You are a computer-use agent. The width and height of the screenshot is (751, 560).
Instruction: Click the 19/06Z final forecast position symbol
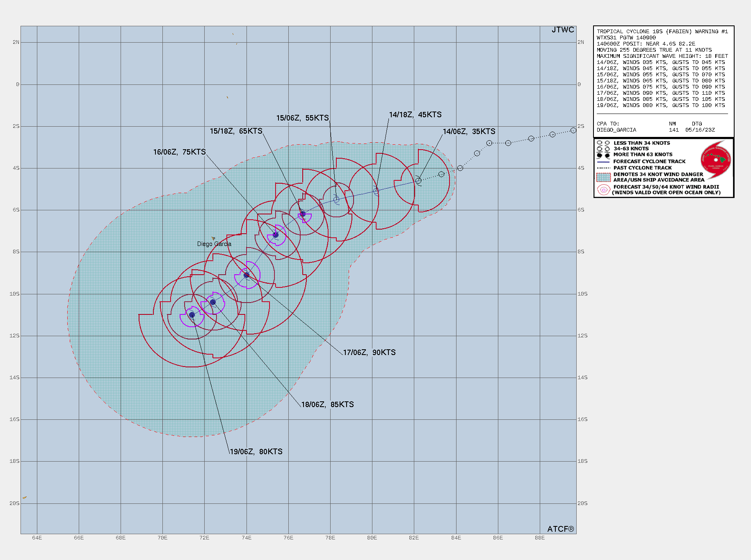(x=192, y=315)
